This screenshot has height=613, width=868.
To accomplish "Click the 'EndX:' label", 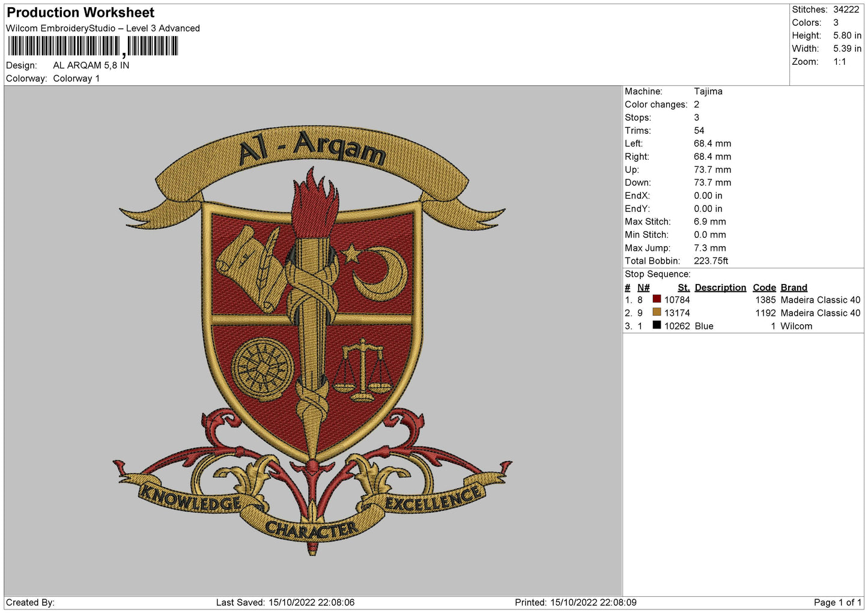I will click(x=637, y=196).
